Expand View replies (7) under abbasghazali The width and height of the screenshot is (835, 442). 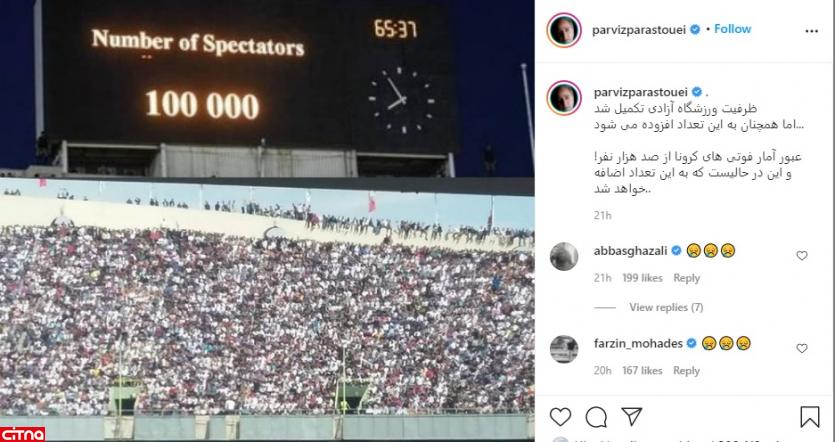pos(666,307)
